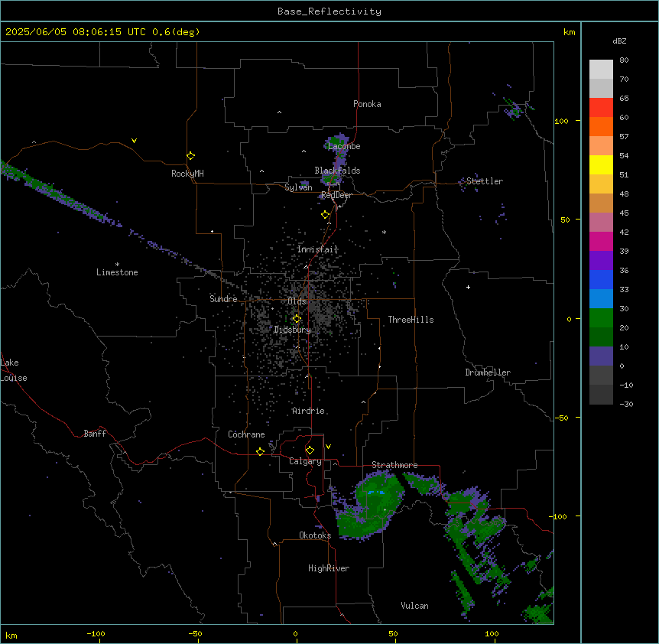Click the km unit label at top right
The height and width of the screenshot is (644, 659).
(x=570, y=32)
